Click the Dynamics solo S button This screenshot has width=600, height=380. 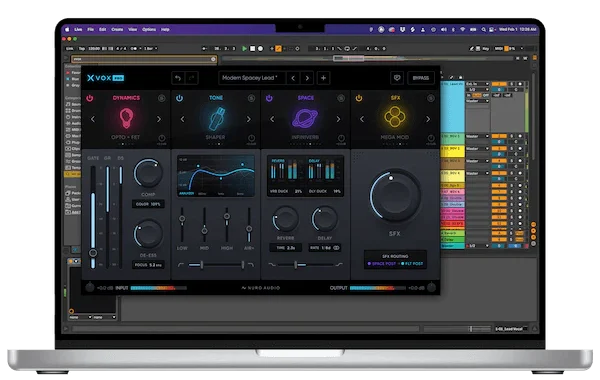pos(161,98)
